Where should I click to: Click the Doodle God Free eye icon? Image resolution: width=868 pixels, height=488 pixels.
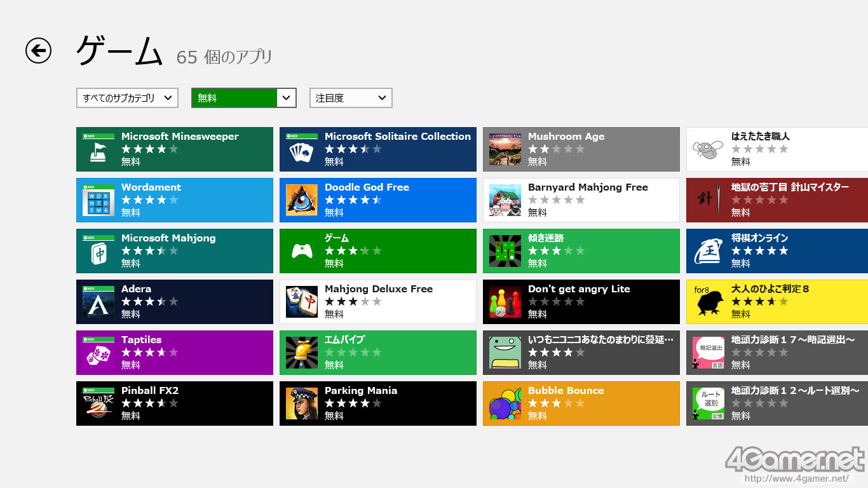click(x=302, y=200)
